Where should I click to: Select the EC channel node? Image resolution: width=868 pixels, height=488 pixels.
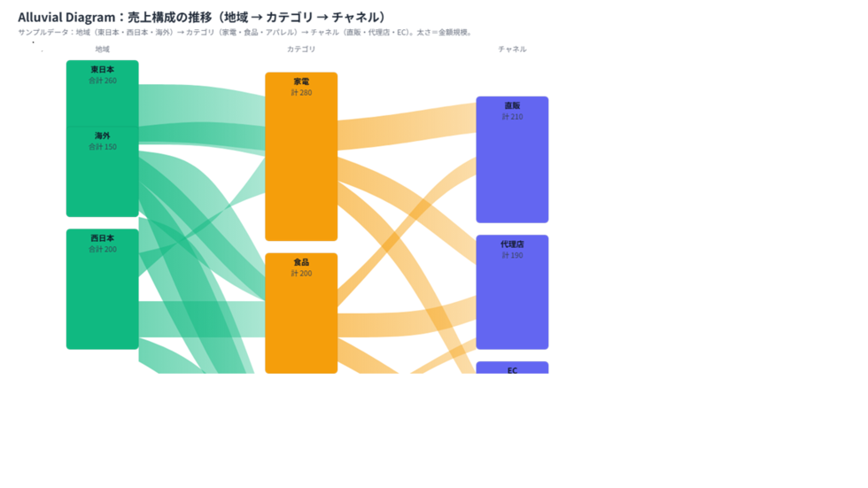pyautogui.click(x=512, y=368)
